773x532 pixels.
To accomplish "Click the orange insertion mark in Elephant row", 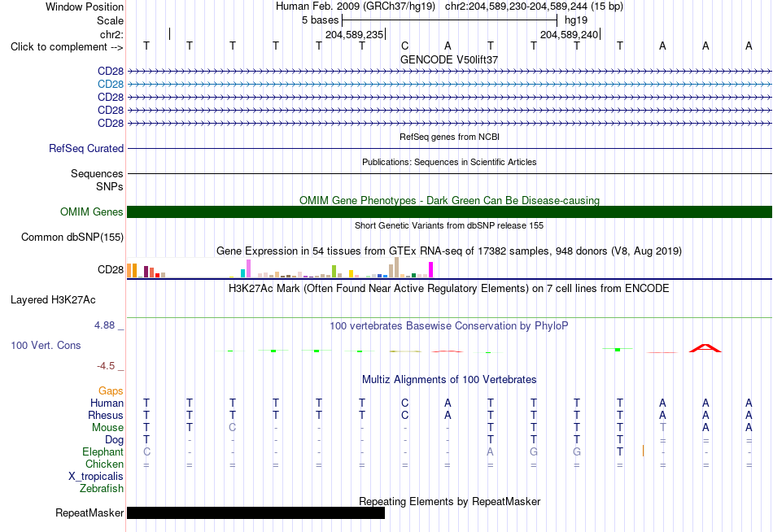I will (x=643, y=451).
